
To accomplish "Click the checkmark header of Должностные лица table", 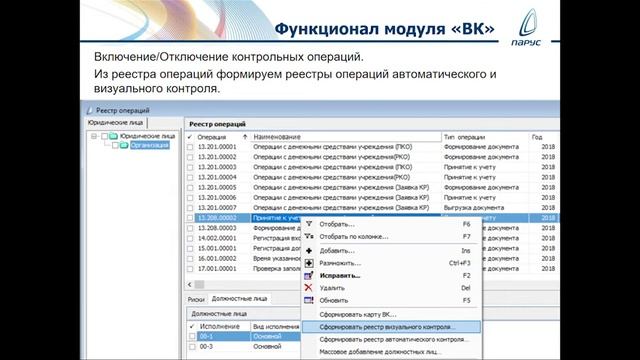I will (x=192, y=327).
